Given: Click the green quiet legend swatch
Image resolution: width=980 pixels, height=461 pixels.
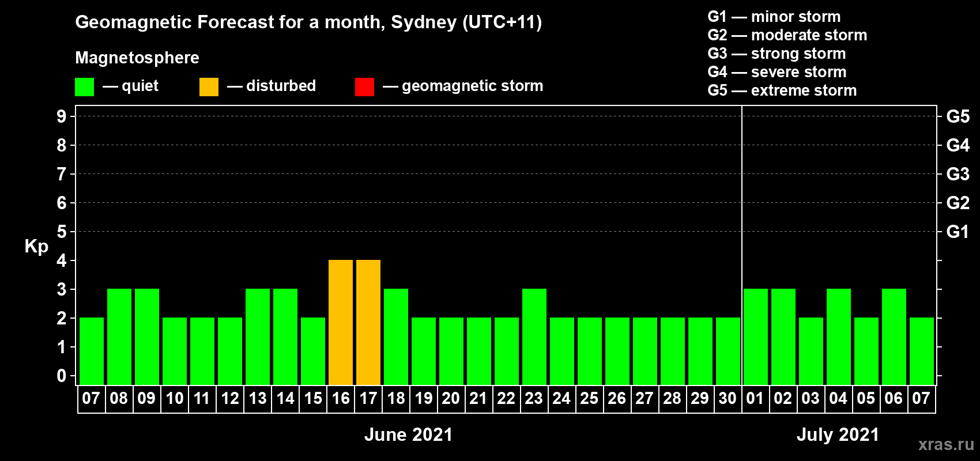Looking at the screenshot, I should [x=84, y=87].
